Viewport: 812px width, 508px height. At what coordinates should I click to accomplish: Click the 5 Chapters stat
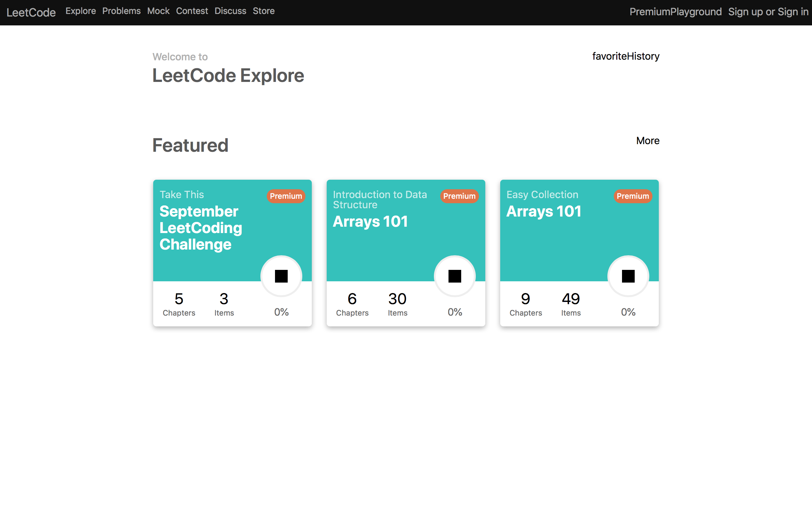pos(179,304)
